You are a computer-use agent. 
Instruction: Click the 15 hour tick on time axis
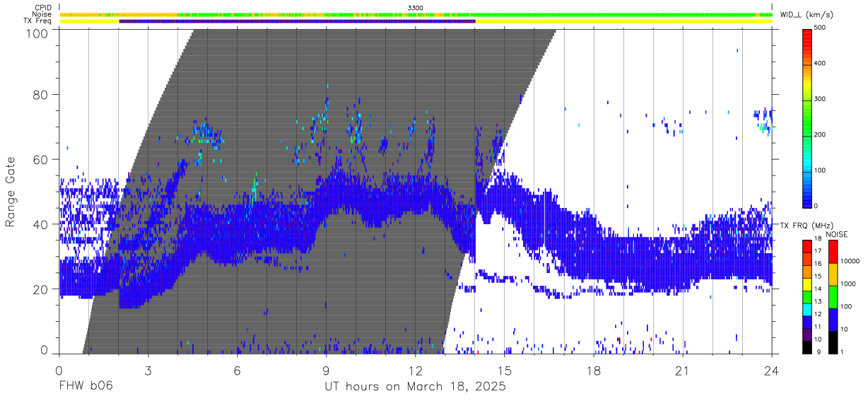point(504,370)
